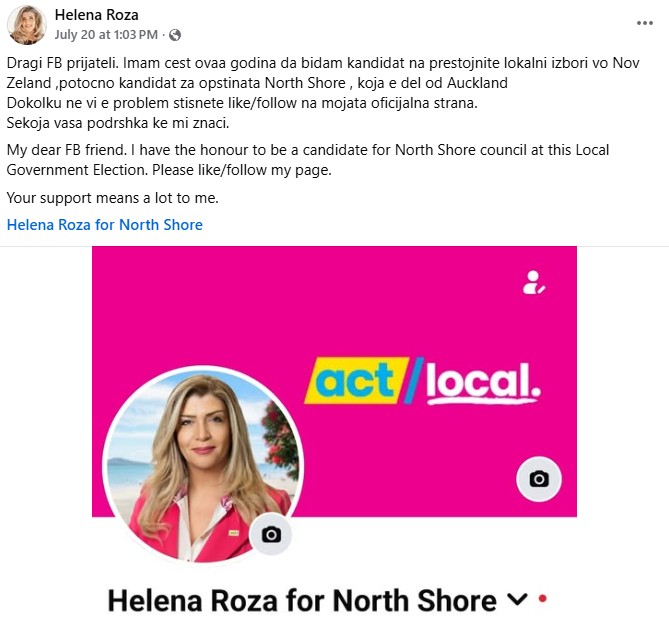Open the July 20 at 1:03 PM timestamp
This screenshot has width=669, height=621.
click(106, 35)
